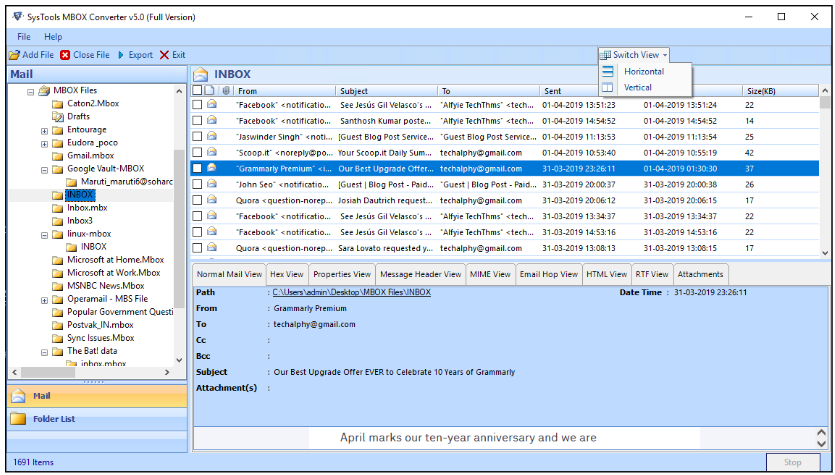Click envelope icon of Scoop.it email
This screenshot has height=475, width=835.
tap(211, 152)
